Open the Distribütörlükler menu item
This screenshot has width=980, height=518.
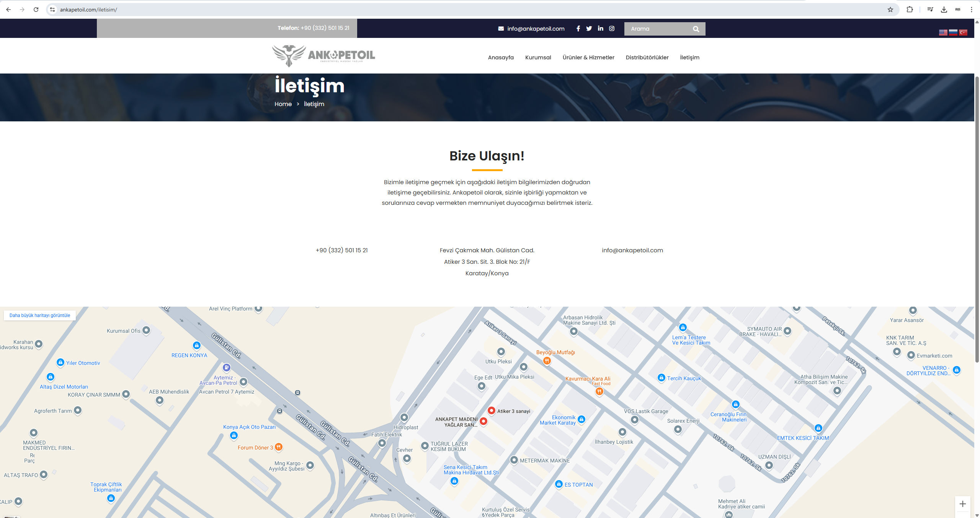click(647, 57)
